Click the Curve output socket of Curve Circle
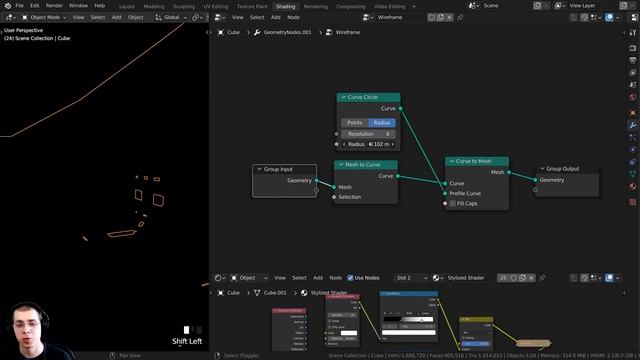The width and height of the screenshot is (640, 360). pos(400,109)
